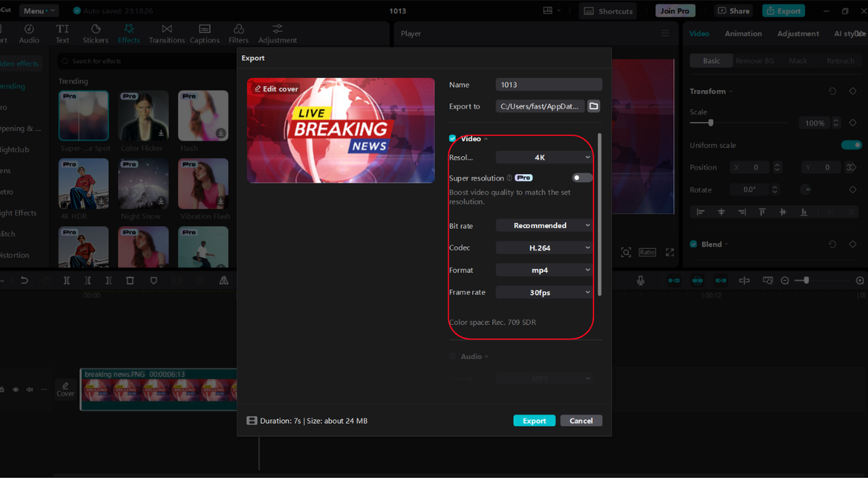
Task: Open the Codec H.264 dropdown
Action: click(x=544, y=248)
